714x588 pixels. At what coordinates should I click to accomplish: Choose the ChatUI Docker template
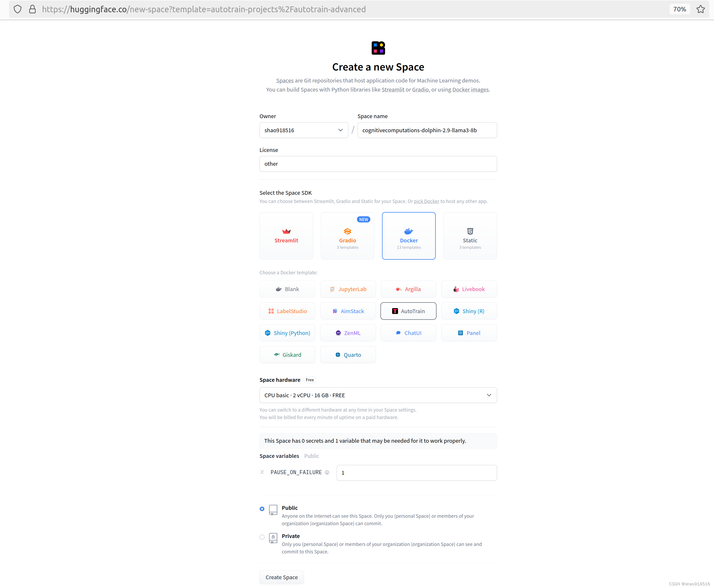point(408,333)
